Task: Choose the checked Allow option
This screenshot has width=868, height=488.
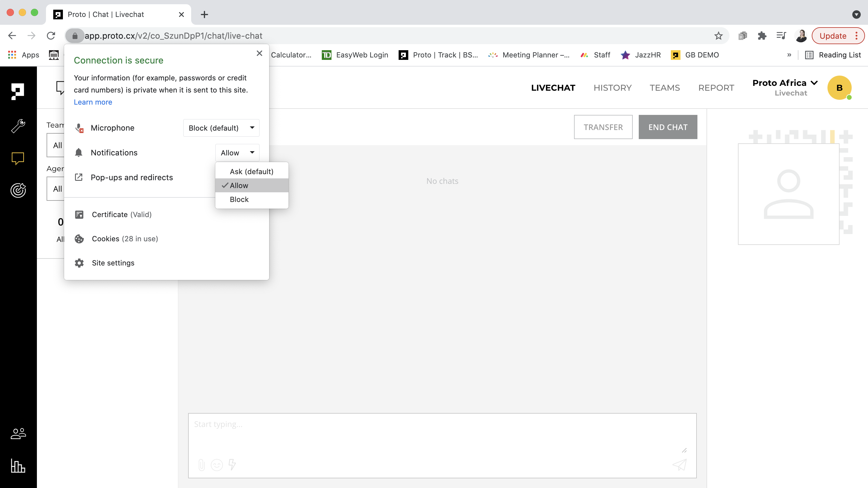Action: [x=239, y=186]
